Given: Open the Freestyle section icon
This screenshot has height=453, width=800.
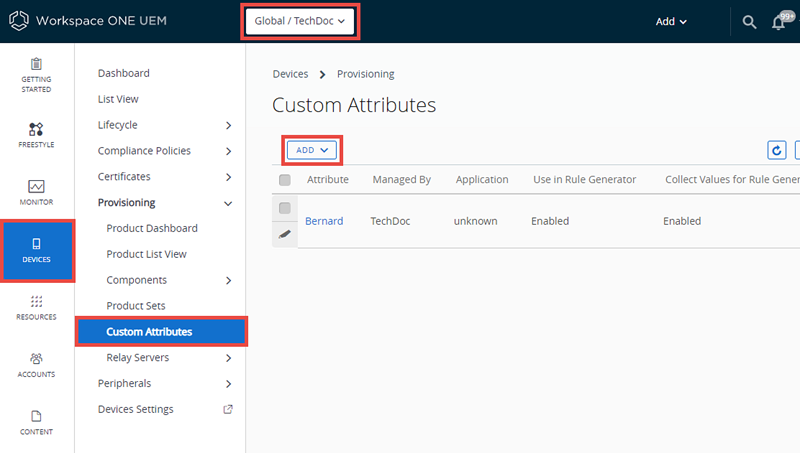Looking at the screenshot, I should (36, 129).
